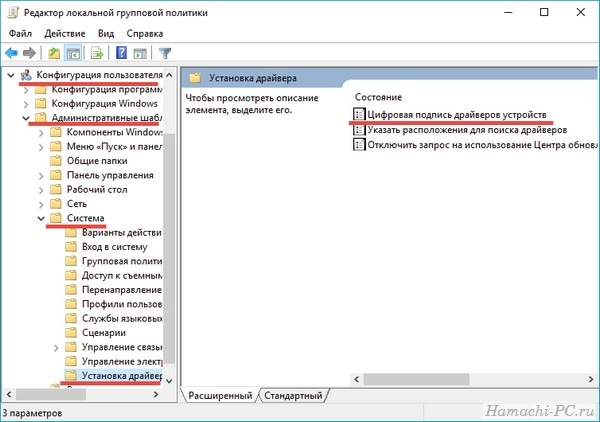Click the Сеть folder icon
Viewport: 600px width, 422px height.
pos(56,204)
